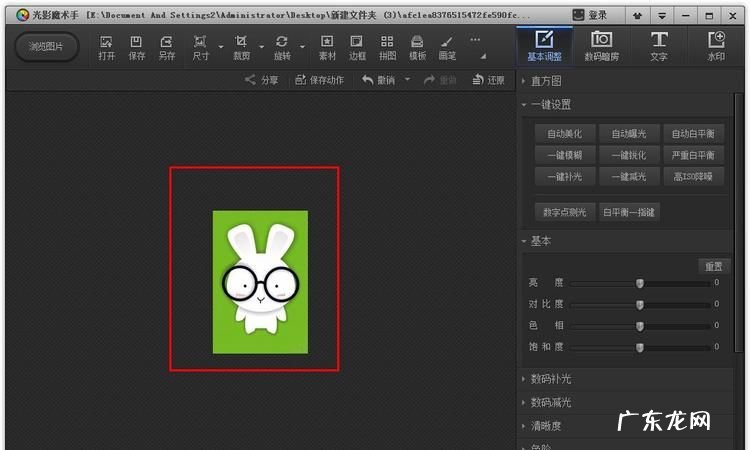Expand the 数码补光 panel section
Viewport: 750px width, 450px height.
point(550,379)
